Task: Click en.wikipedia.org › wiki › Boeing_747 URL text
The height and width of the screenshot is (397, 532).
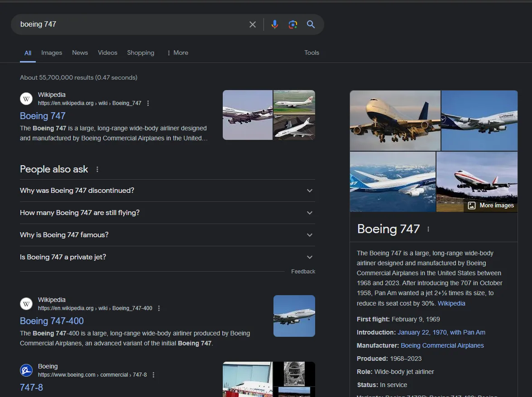Action: [90, 103]
